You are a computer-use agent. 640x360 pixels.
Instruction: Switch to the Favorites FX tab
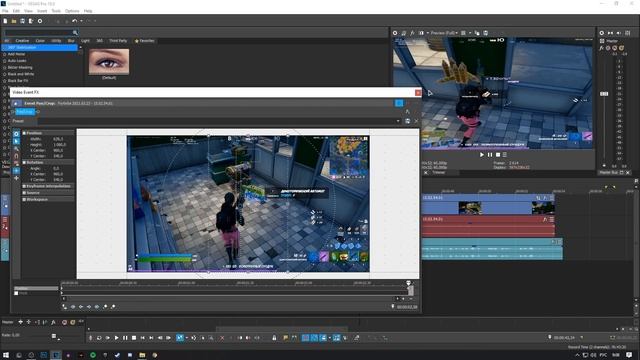[144, 41]
